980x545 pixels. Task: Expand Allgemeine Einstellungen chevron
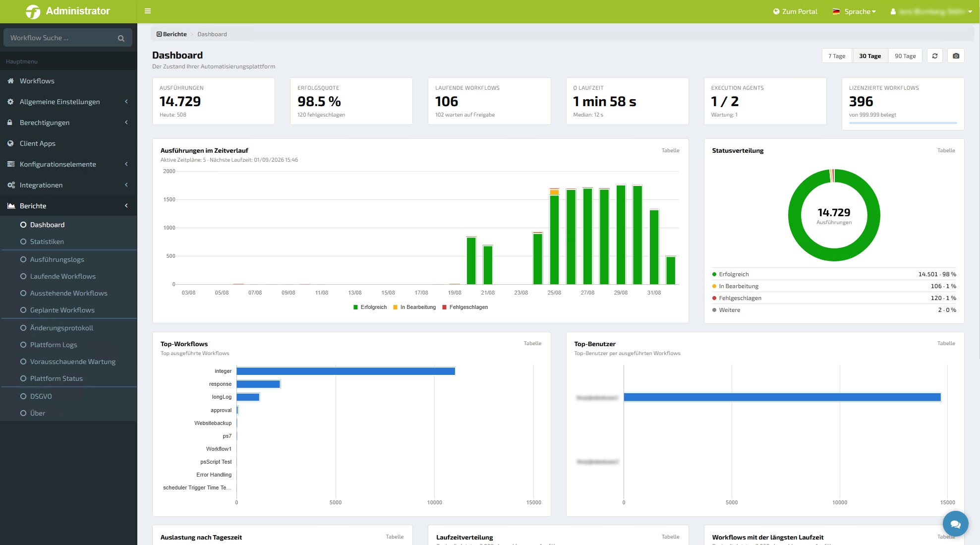pyautogui.click(x=126, y=102)
